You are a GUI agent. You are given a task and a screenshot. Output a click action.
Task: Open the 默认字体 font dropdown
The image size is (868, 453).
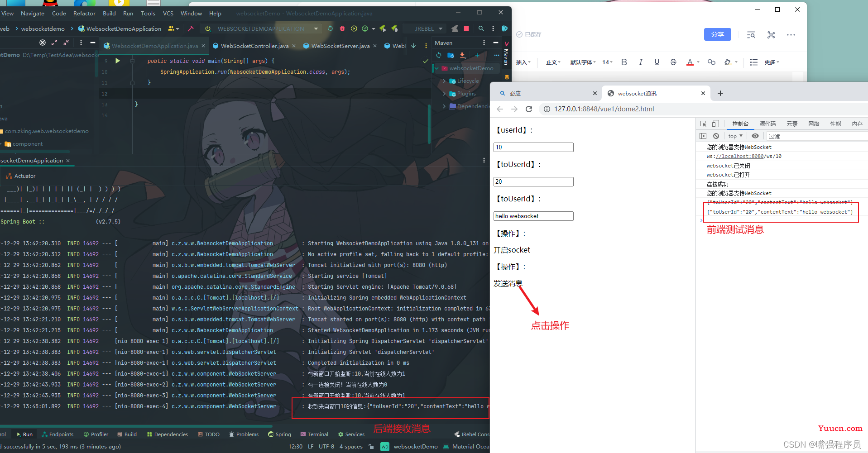click(x=583, y=62)
